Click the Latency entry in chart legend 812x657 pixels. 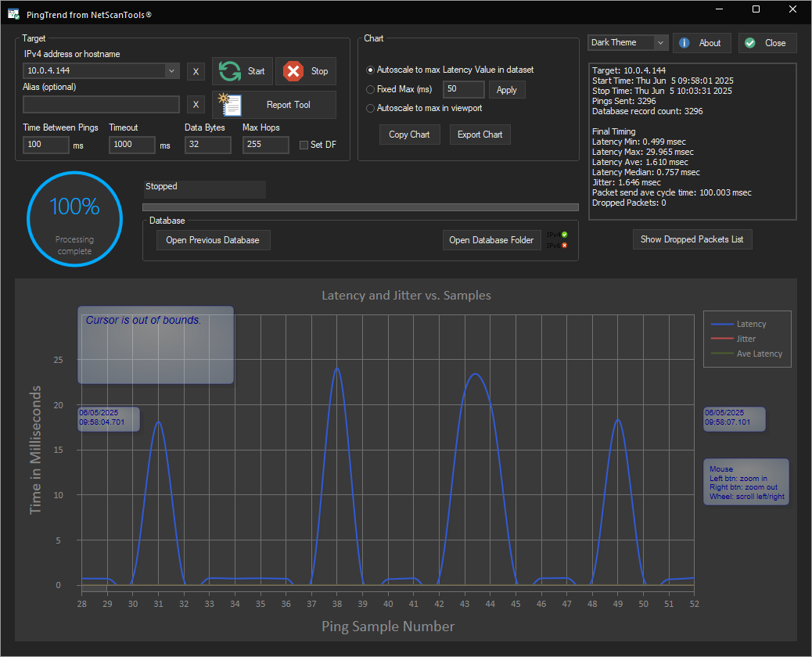coord(751,324)
